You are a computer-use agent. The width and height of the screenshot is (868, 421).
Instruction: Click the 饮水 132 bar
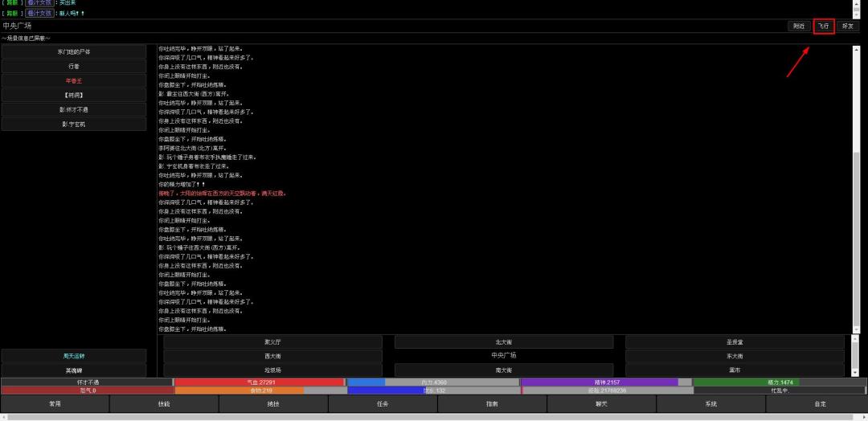pyautogui.click(x=433, y=390)
